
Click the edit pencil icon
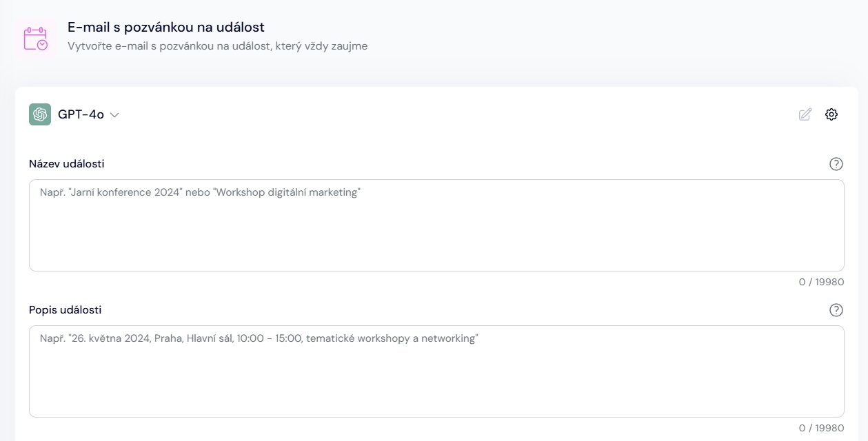point(805,114)
